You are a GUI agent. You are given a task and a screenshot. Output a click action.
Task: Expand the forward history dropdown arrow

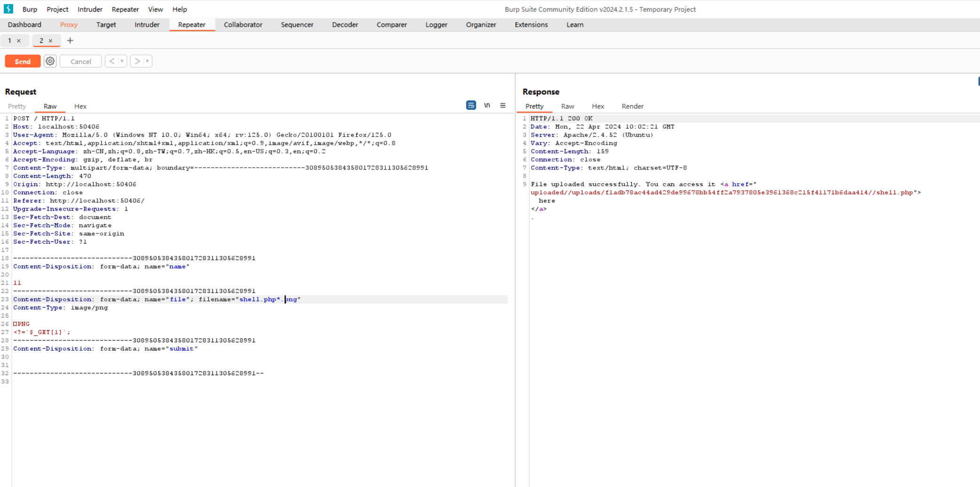[x=148, y=62]
